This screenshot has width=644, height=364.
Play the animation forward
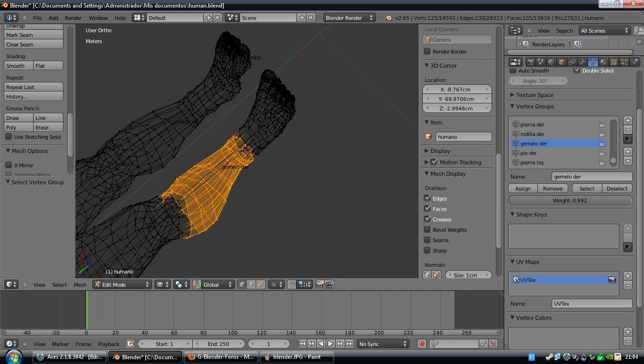coord(331,344)
